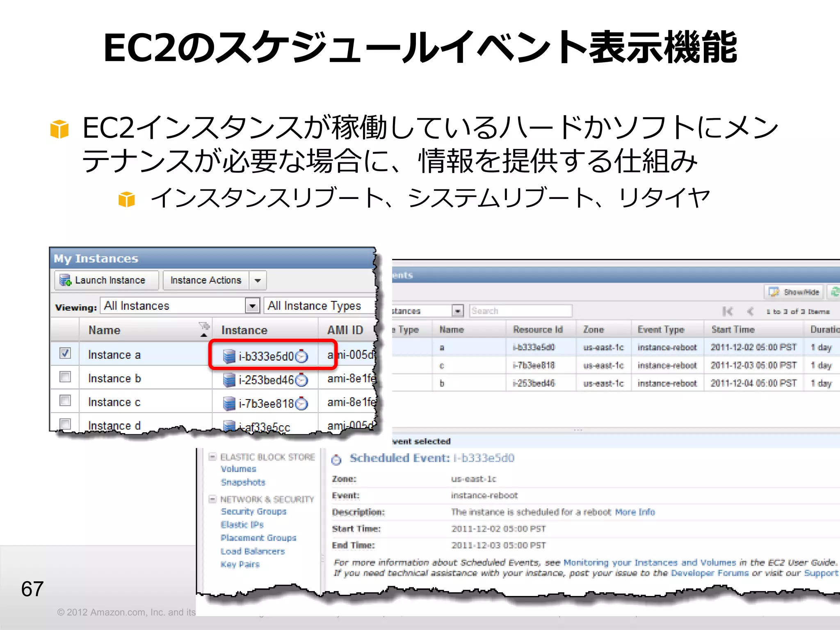This screenshot has width=840, height=630.
Task: Go to first page of events
Action: (728, 311)
